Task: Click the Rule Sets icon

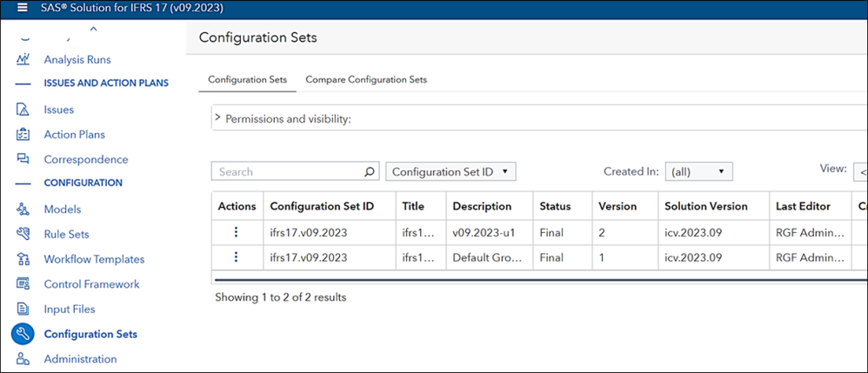Action: (23, 234)
